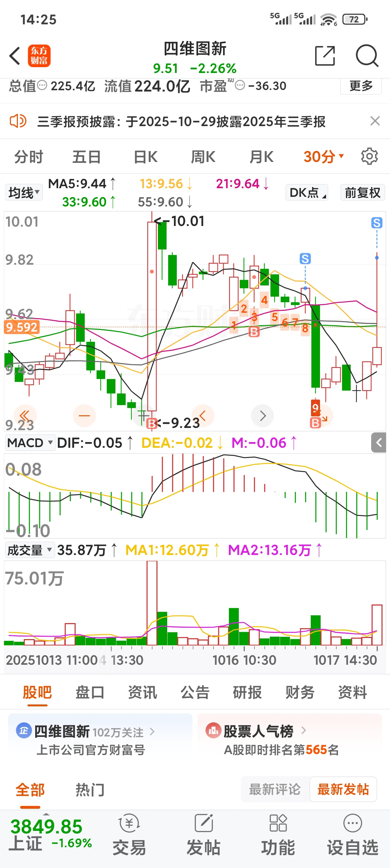Screen dimensions: 390x868
Task: Switch to 五日 chart tab
Action: pos(87,157)
